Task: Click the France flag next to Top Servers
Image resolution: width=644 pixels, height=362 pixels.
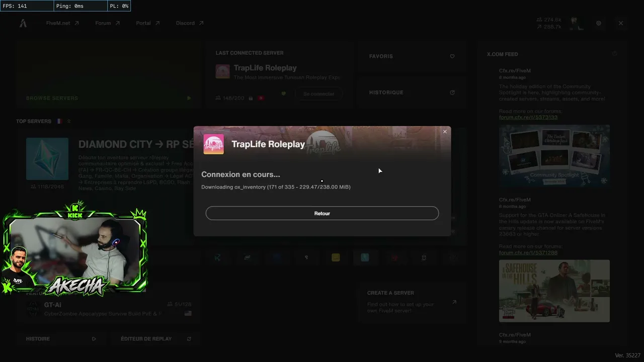Action: point(59,121)
